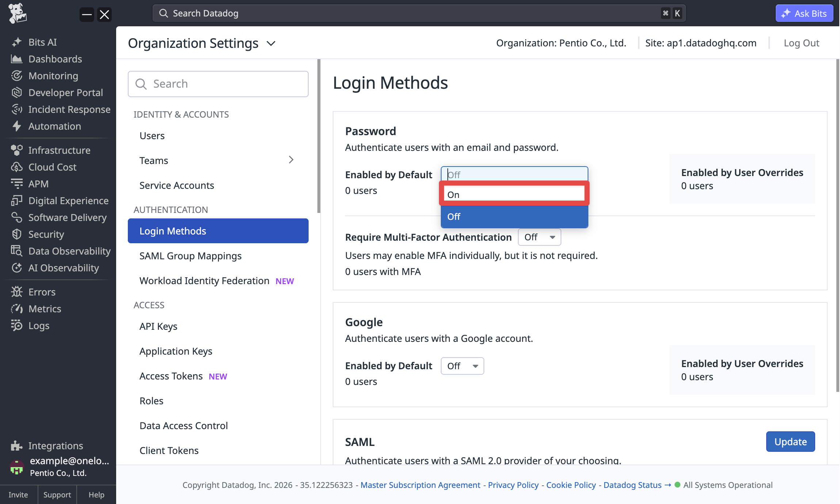
Task: Open Master Subscription Agreement link
Action: [420, 485]
